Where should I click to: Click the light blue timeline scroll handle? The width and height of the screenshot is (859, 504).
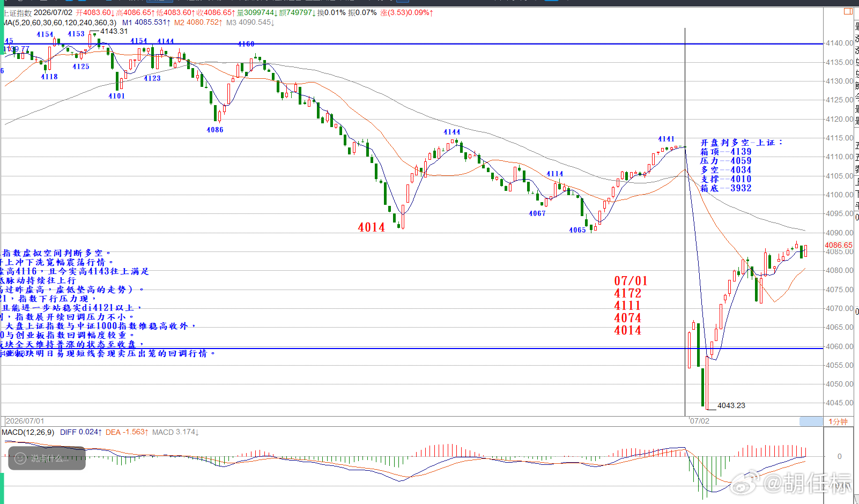point(811,421)
